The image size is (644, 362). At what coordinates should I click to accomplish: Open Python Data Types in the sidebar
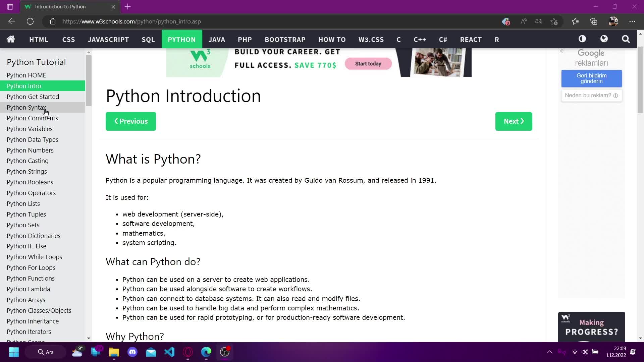coord(43,139)
